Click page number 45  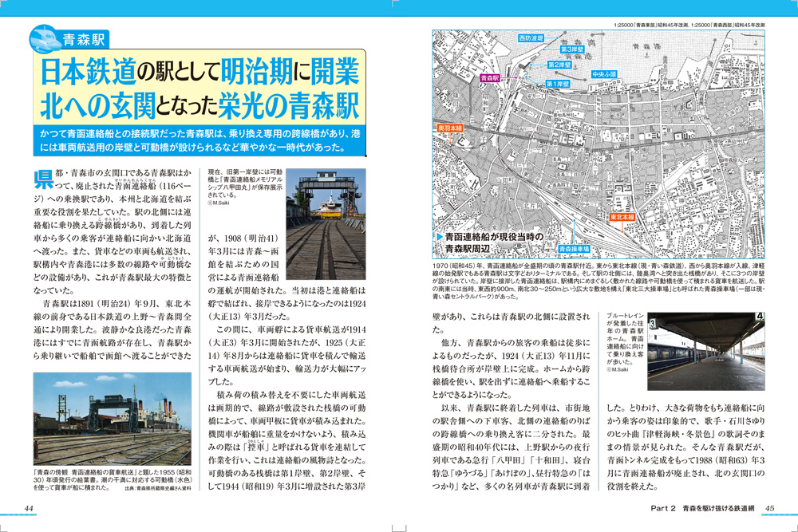[x=770, y=508]
